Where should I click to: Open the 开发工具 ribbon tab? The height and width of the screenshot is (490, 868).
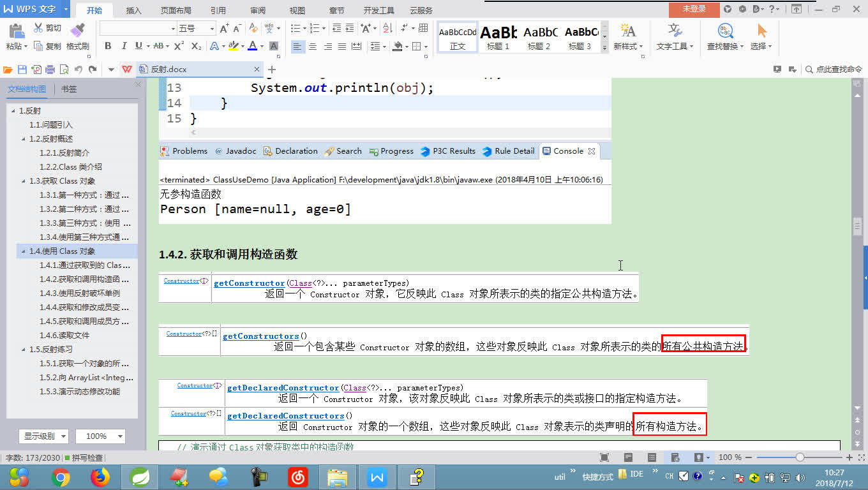[379, 10]
